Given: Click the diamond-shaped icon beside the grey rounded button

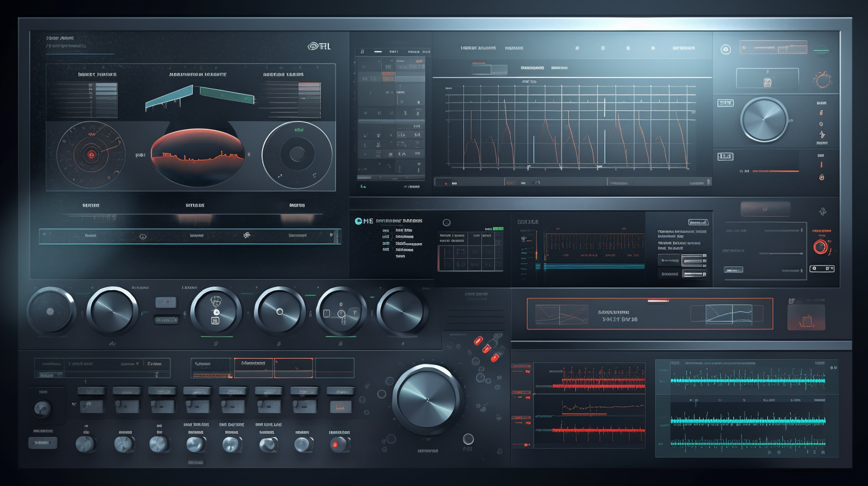Looking at the screenshot, I should pyautogui.click(x=823, y=211).
